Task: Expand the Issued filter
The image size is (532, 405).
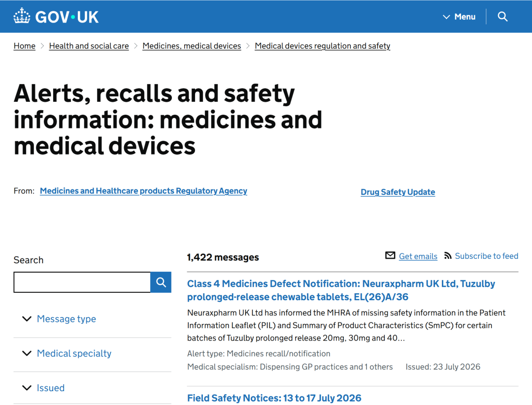Action: click(43, 388)
